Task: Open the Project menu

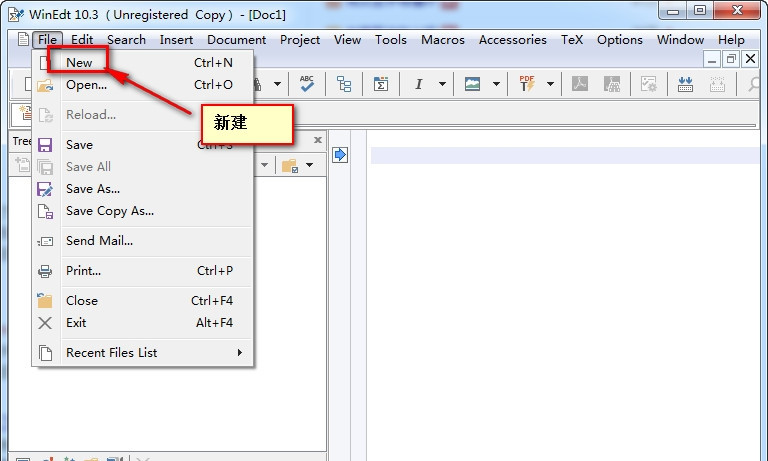Action: point(300,40)
